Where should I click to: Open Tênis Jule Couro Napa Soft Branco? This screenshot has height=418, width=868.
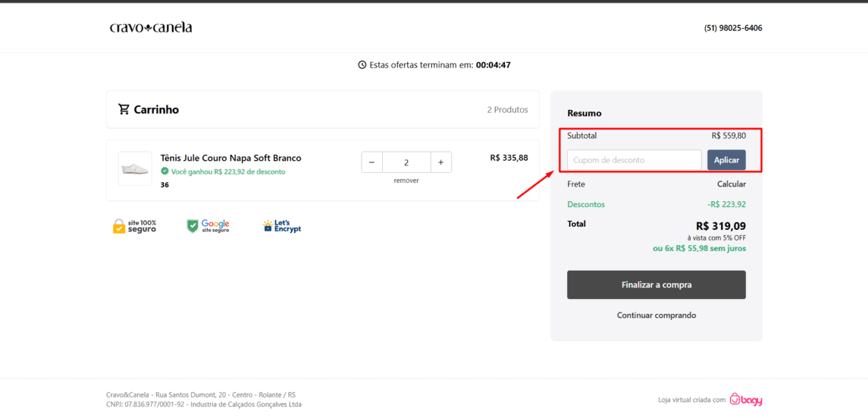coord(231,158)
